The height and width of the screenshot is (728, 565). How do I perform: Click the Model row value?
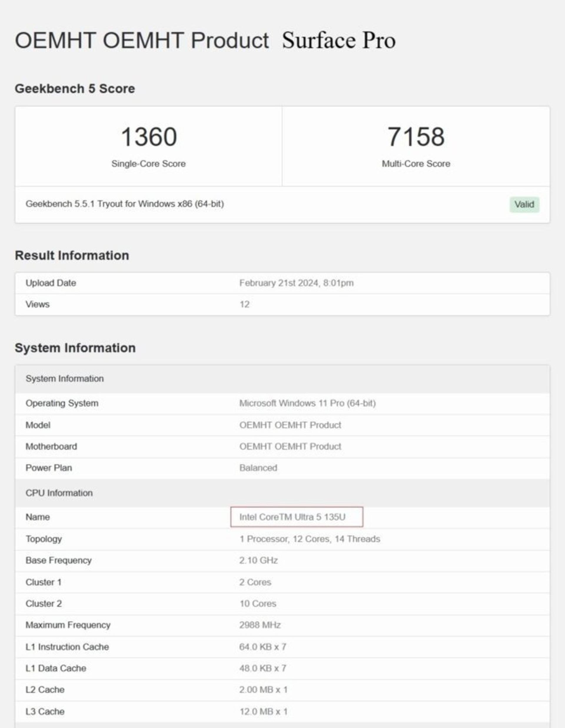click(290, 425)
